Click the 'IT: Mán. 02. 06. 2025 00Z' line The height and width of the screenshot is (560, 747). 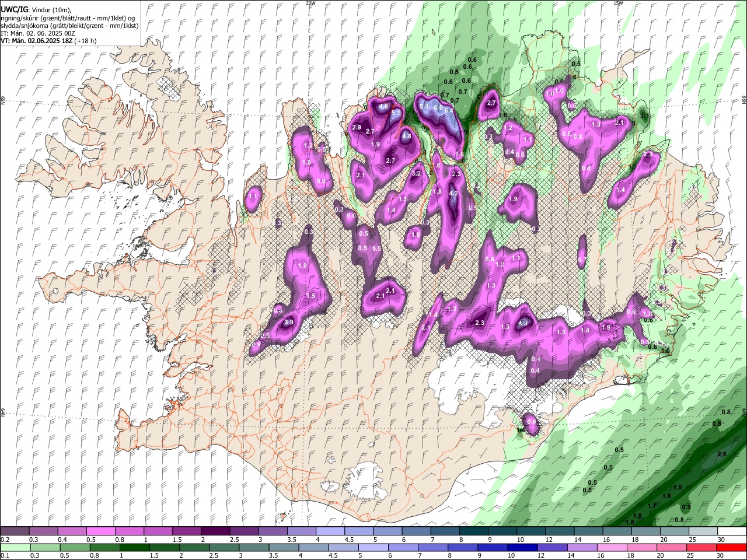(x=38, y=33)
